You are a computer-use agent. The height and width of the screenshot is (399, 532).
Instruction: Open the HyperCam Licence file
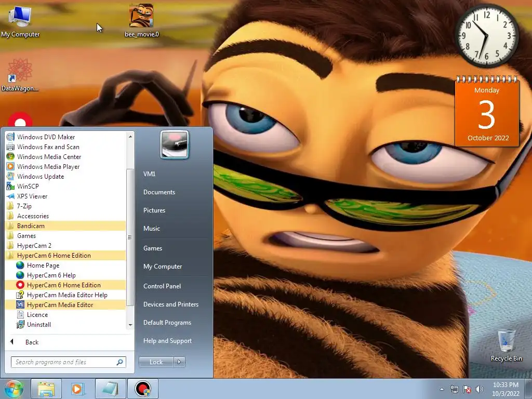pyautogui.click(x=65, y=314)
